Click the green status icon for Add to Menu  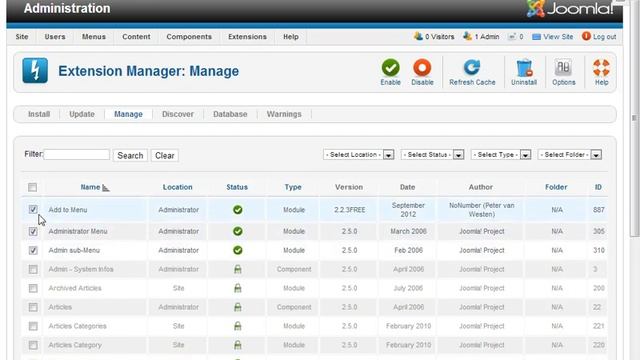tap(238, 210)
